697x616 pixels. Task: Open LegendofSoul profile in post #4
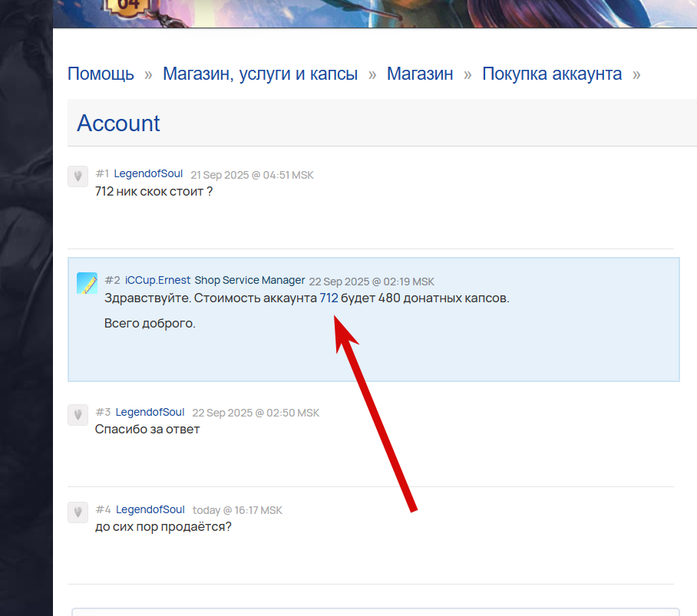point(150,509)
